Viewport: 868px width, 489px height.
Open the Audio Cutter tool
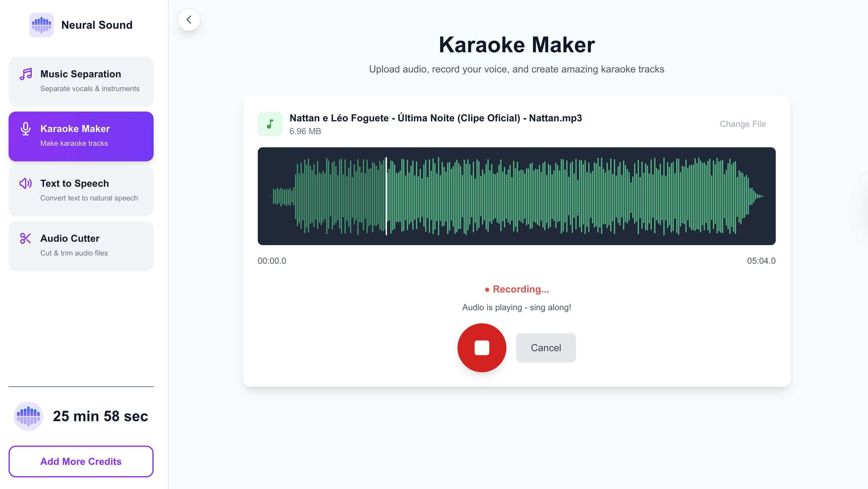pos(81,245)
